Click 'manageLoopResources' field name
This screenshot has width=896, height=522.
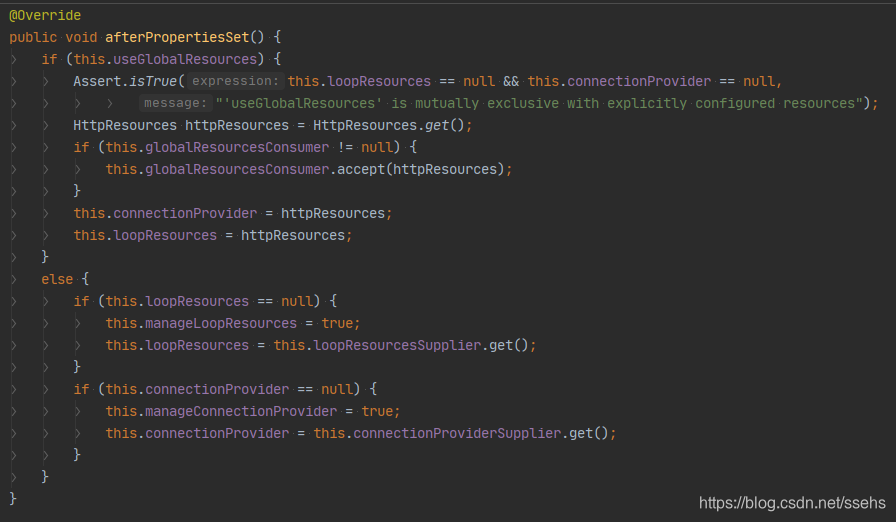221,323
